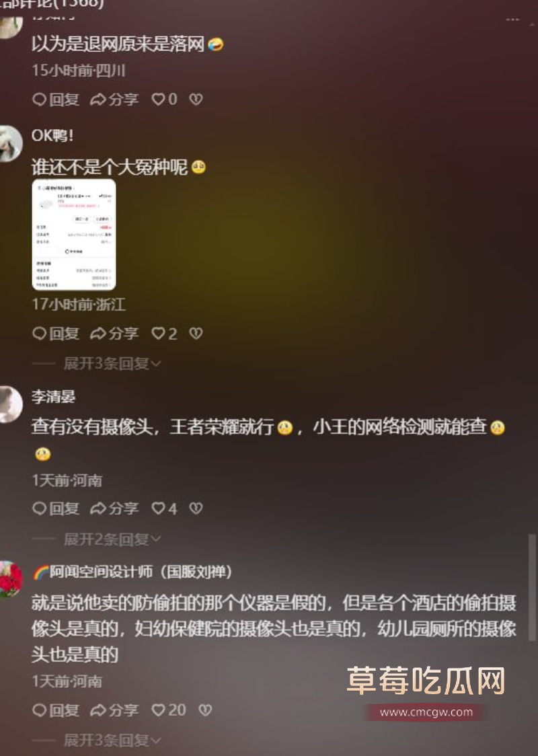Image resolution: width=538 pixels, height=756 pixels.
Task: Dislike the 四川 comment via broken heart
Action: [x=196, y=100]
